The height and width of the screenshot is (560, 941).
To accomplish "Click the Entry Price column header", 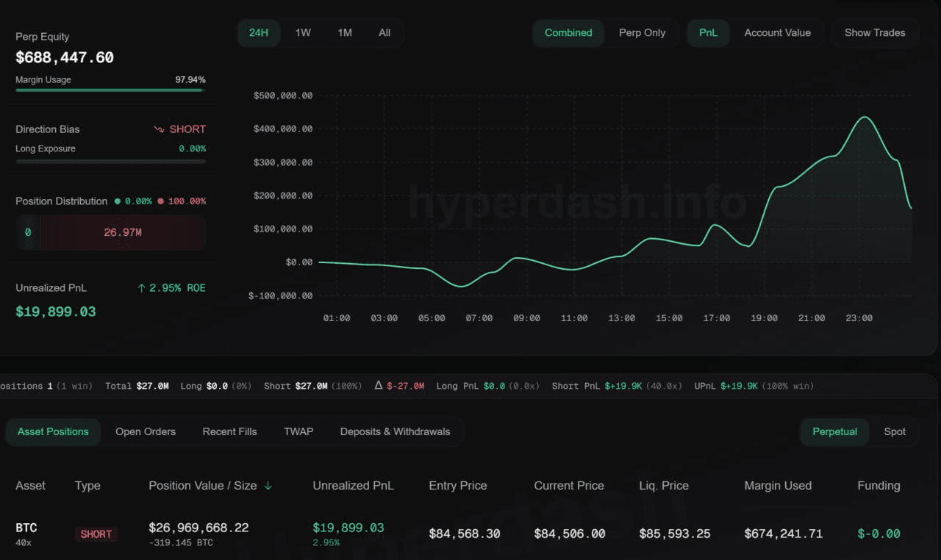I will [x=457, y=486].
